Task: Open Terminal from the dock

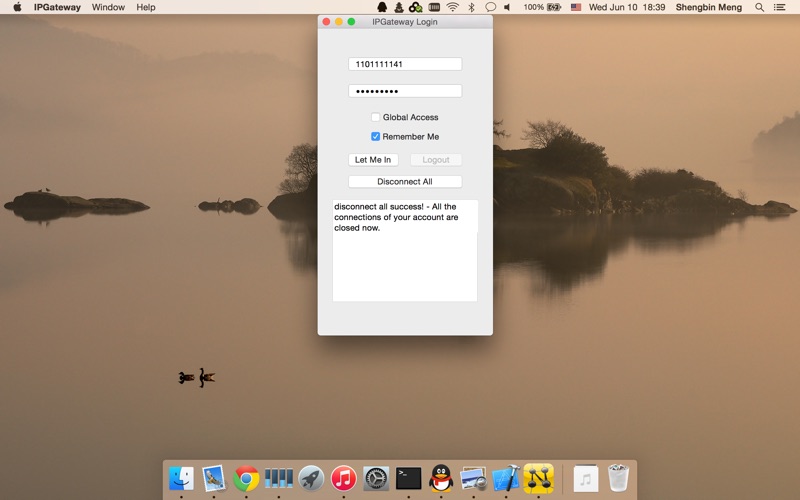Action: pyautogui.click(x=409, y=479)
